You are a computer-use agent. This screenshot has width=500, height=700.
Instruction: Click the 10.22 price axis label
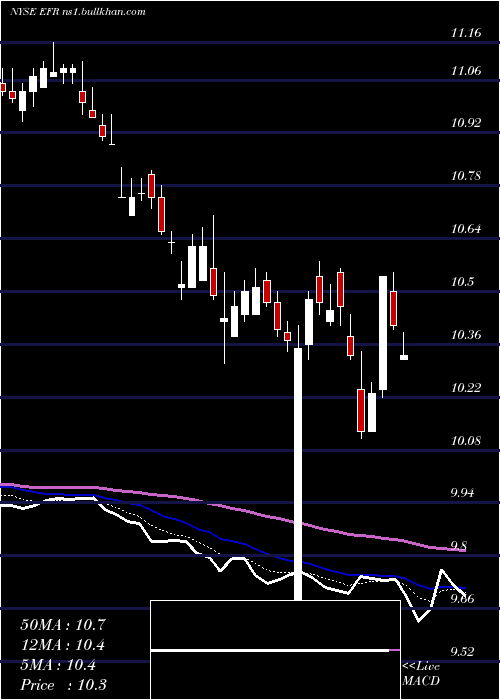coord(466,388)
